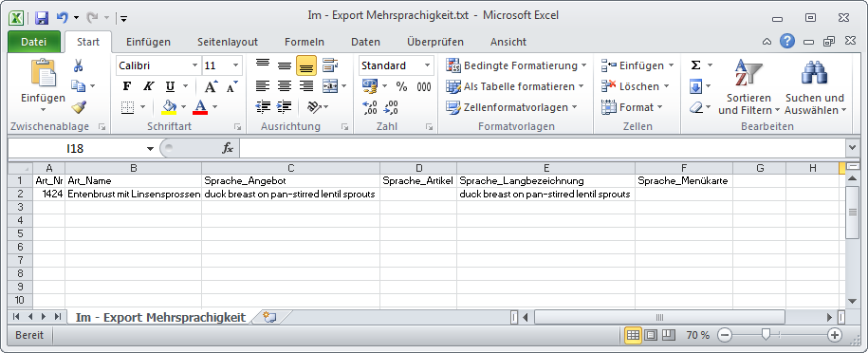Screen dimensions: 868x353
Task: Save the workbook with the floppy disk icon
Action: (42, 18)
